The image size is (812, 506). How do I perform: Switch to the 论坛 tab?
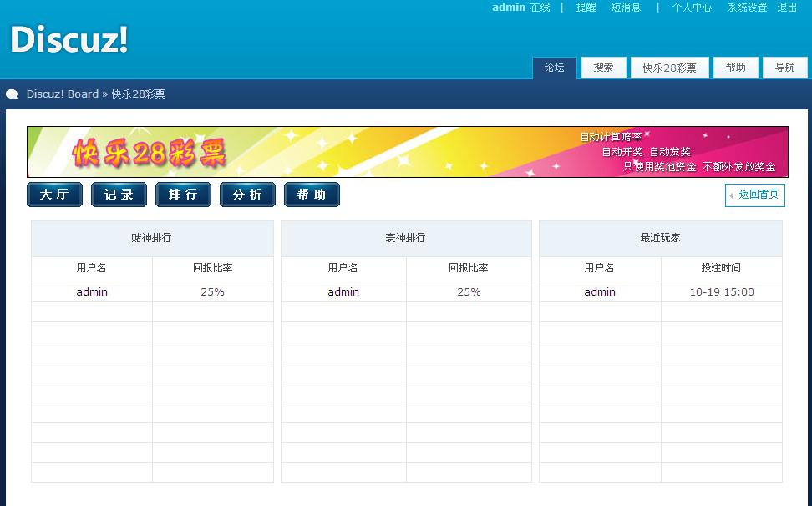click(554, 68)
